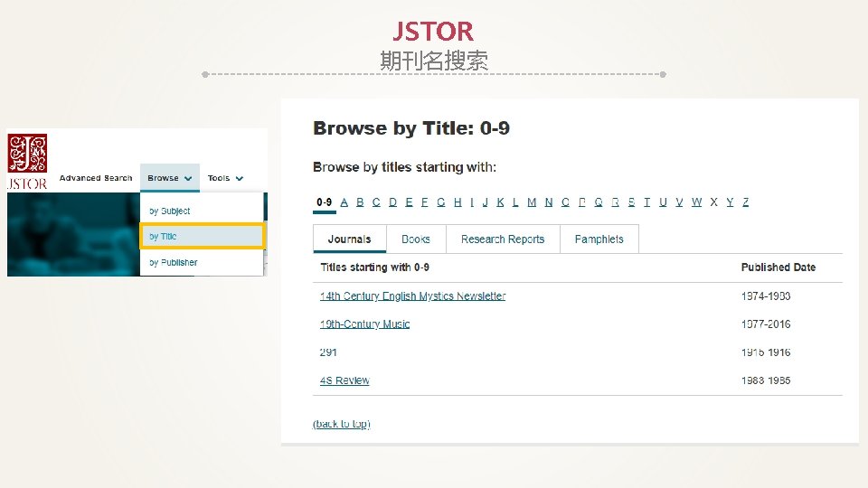The width and height of the screenshot is (868, 488).
Task: Browse titles starting with Z
Action: pos(746,202)
